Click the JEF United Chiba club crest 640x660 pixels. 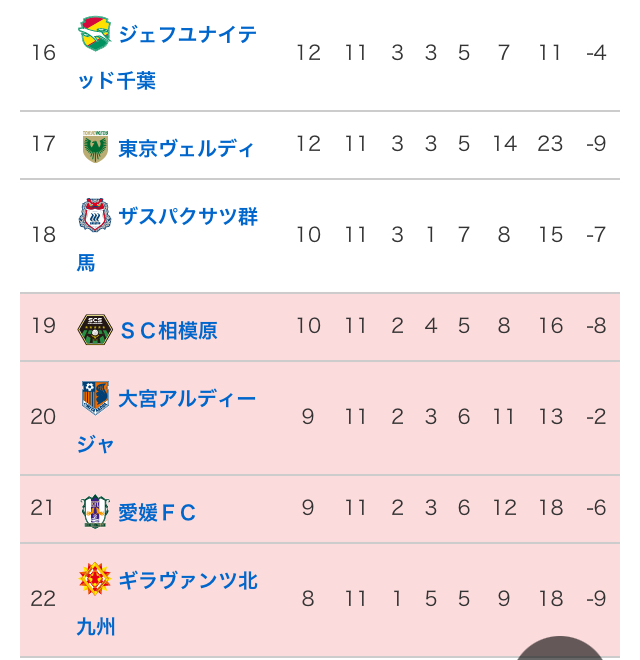point(94,34)
